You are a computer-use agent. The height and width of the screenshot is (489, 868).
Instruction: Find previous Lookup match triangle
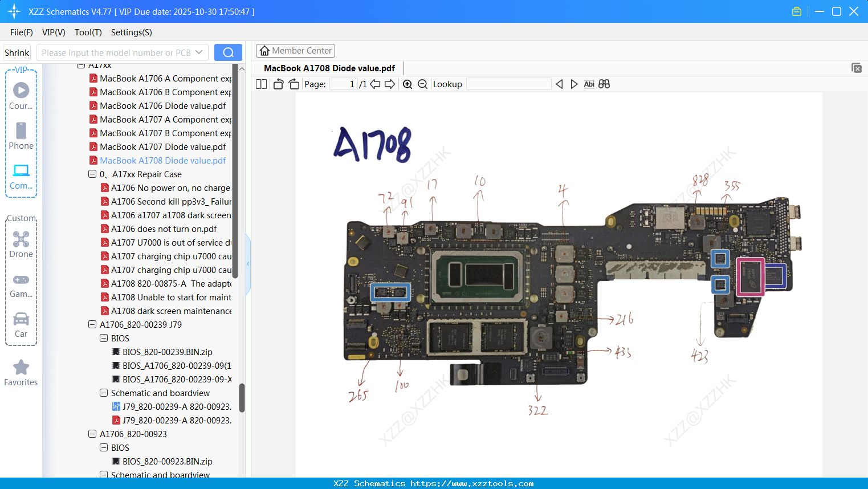(x=559, y=84)
